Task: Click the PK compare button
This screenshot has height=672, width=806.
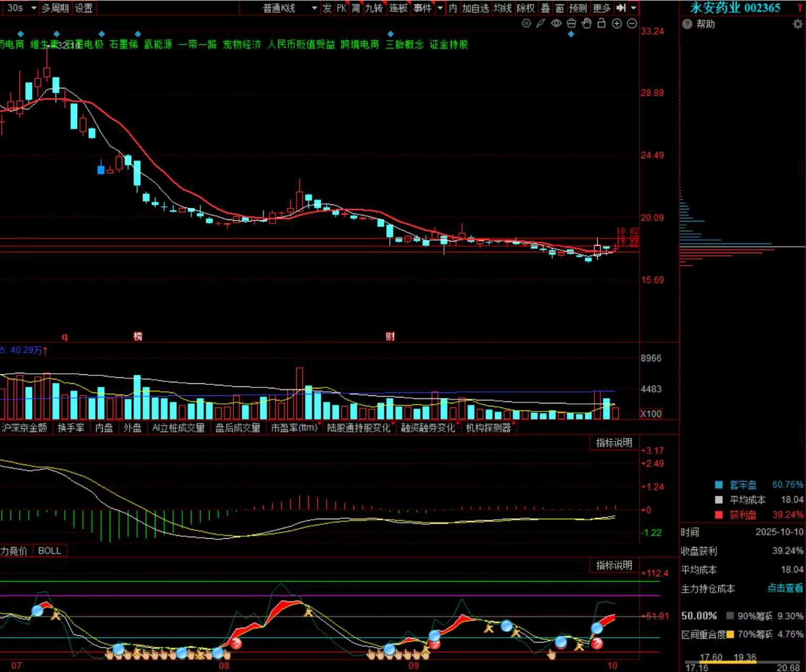Action: [x=342, y=8]
